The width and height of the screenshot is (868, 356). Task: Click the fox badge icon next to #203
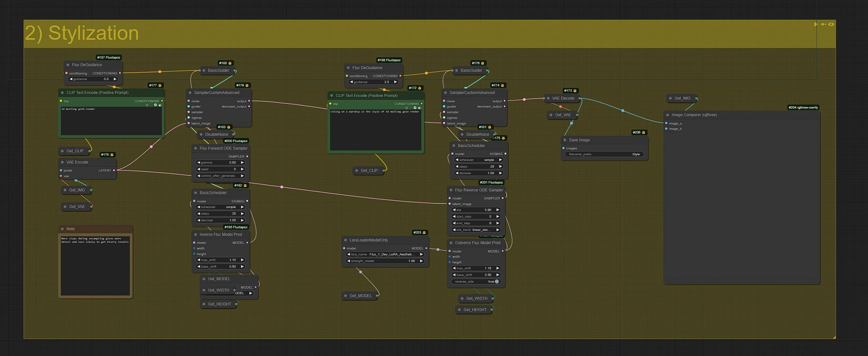tap(424, 233)
